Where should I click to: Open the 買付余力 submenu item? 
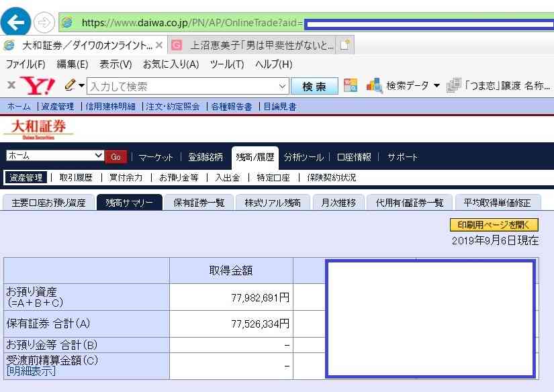126,178
